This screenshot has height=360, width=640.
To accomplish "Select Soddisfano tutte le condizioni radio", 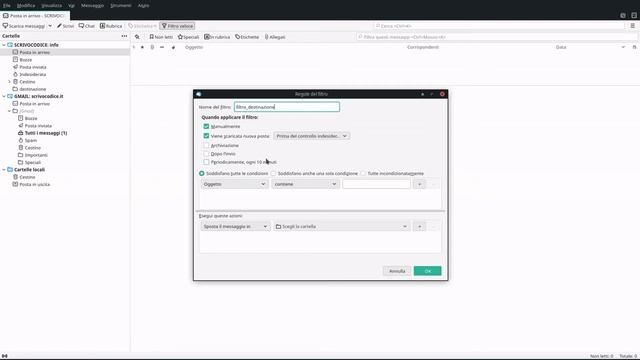I will 202,173.
